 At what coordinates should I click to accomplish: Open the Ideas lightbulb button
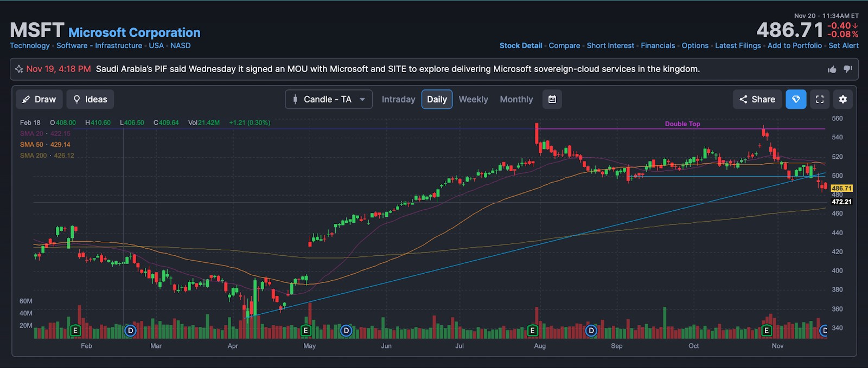[90, 99]
